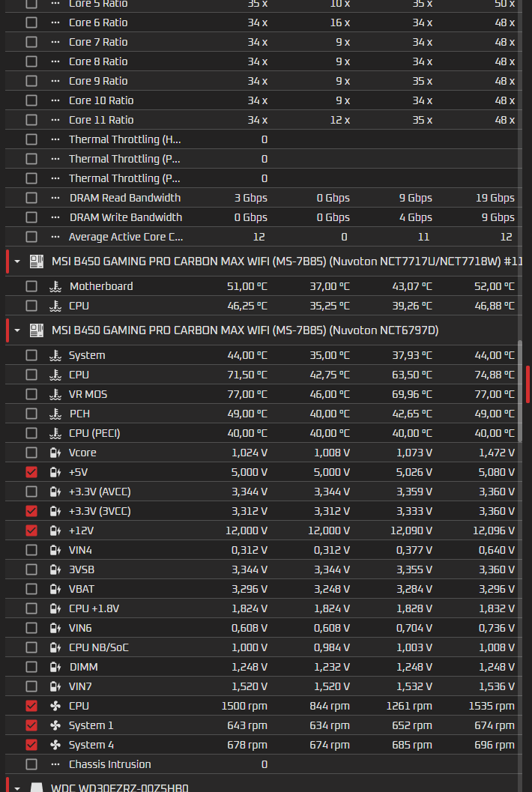This screenshot has height=792, width=532.
Task: Click the fan icon beside System 1
Action: [x=55, y=725]
